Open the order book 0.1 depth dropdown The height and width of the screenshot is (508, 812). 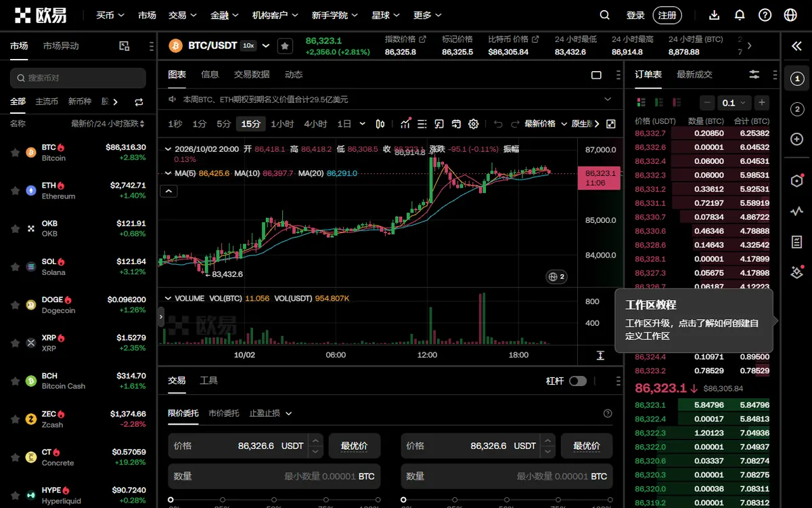(x=734, y=103)
